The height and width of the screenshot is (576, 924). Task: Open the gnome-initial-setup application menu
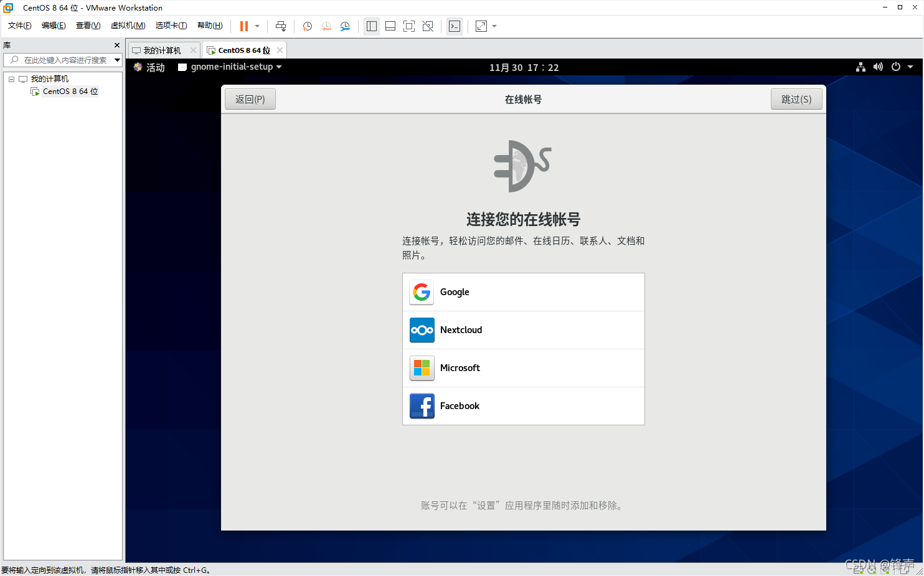(x=230, y=67)
